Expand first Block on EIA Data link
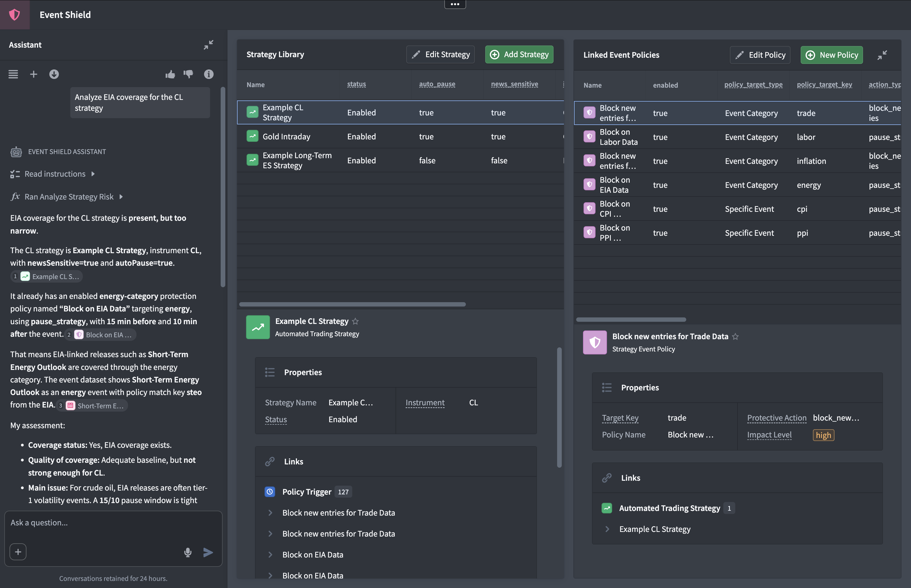Image resolution: width=911 pixels, height=588 pixels. [270, 555]
